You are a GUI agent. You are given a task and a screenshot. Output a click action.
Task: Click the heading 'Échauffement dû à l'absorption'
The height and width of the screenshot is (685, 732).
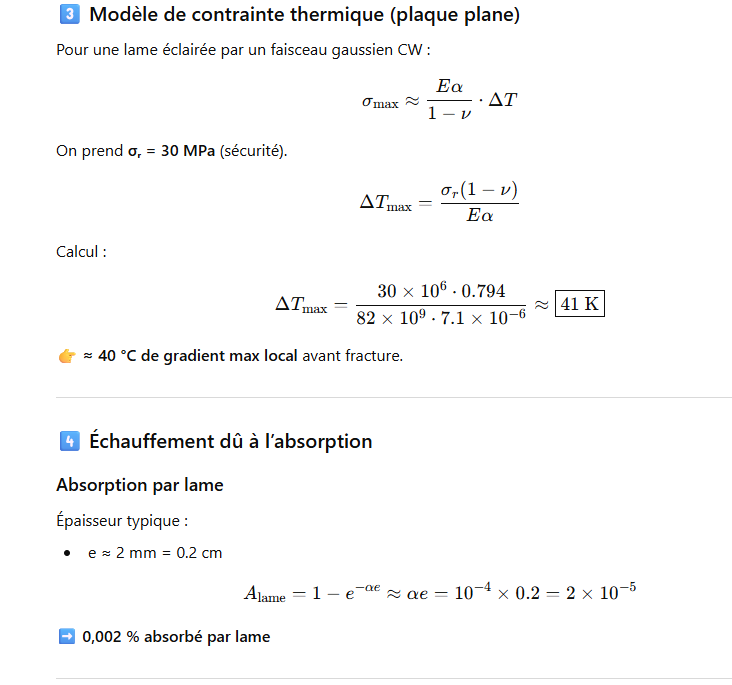[x=230, y=441]
